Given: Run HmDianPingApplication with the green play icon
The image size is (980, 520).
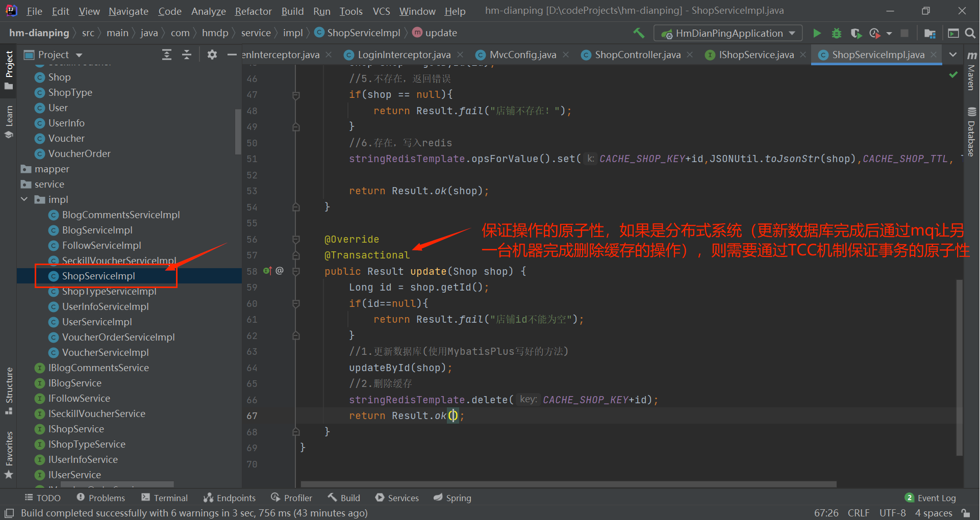Looking at the screenshot, I should click(x=817, y=33).
